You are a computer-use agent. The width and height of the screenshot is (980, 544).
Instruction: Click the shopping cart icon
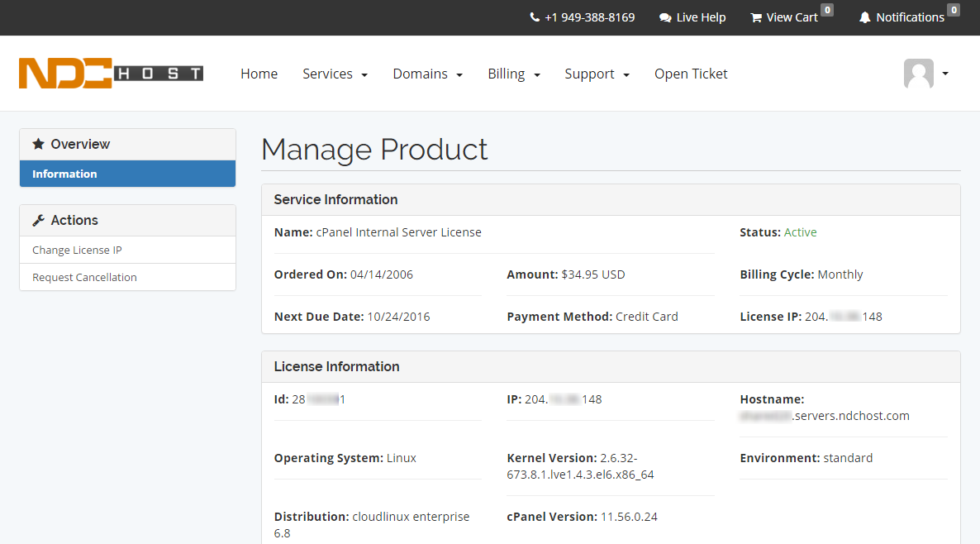click(756, 17)
